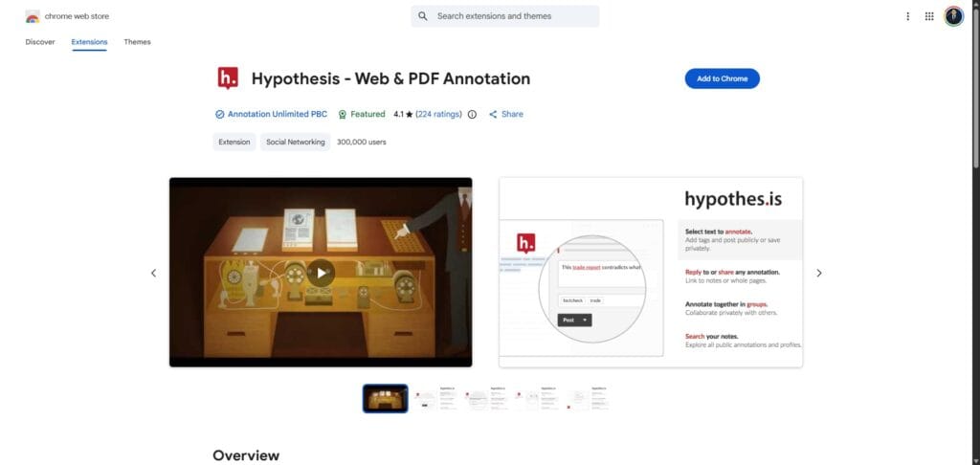Click the Hypothesis red logo icon
This screenshot has width=980, height=465.
coord(228,78)
